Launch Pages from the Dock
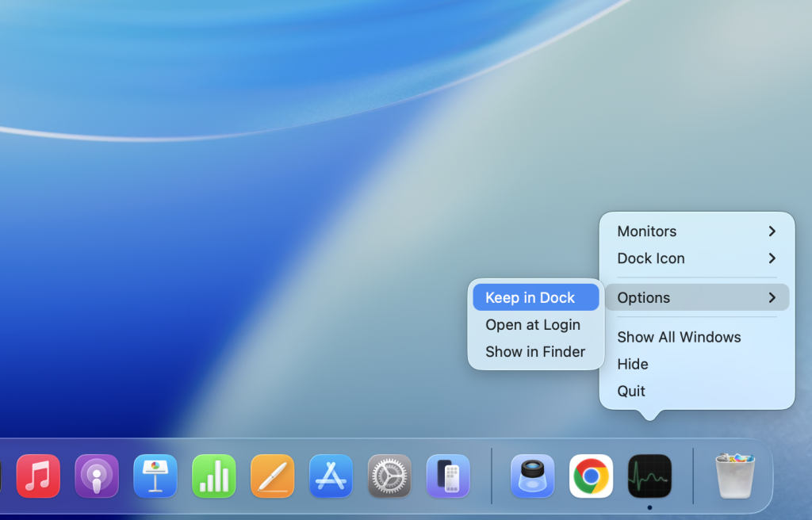 coord(273,476)
